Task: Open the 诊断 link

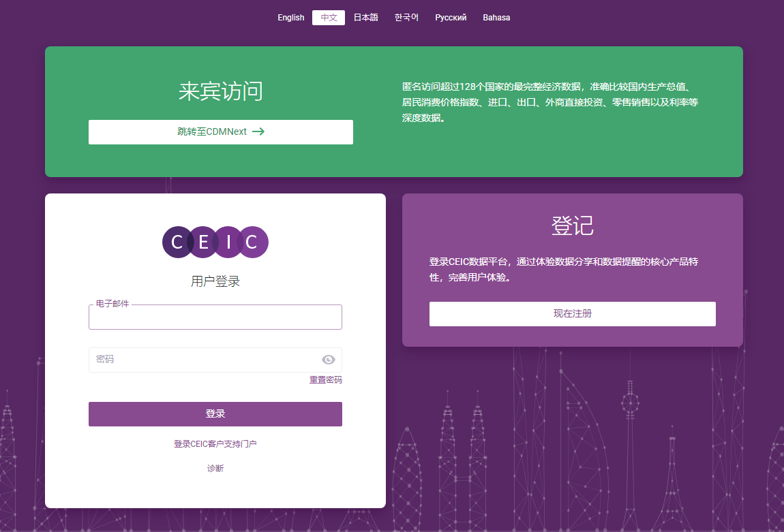Action: click(215, 469)
